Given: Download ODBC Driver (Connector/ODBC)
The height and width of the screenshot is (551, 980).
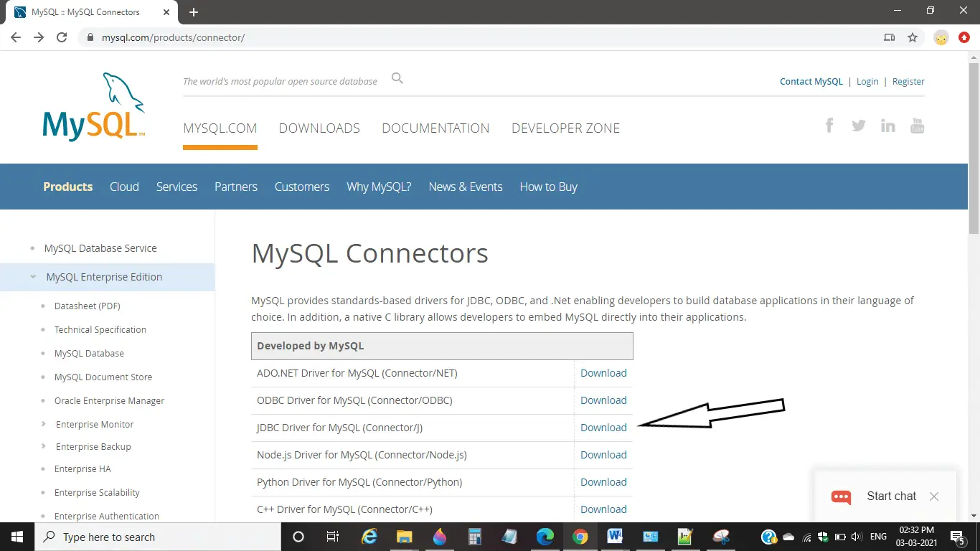Looking at the screenshot, I should coord(603,400).
